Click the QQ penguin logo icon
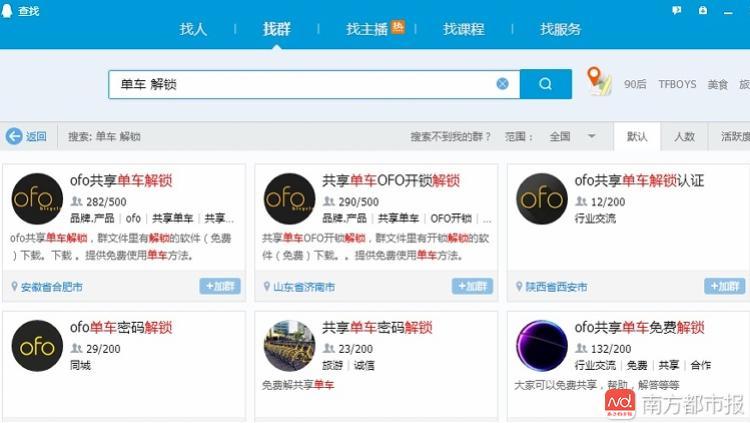This screenshot has height=423, width=750. 7,10
